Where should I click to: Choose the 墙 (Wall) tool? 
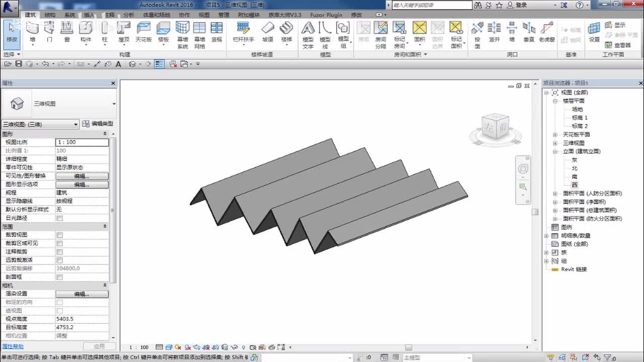click(33, 33)
